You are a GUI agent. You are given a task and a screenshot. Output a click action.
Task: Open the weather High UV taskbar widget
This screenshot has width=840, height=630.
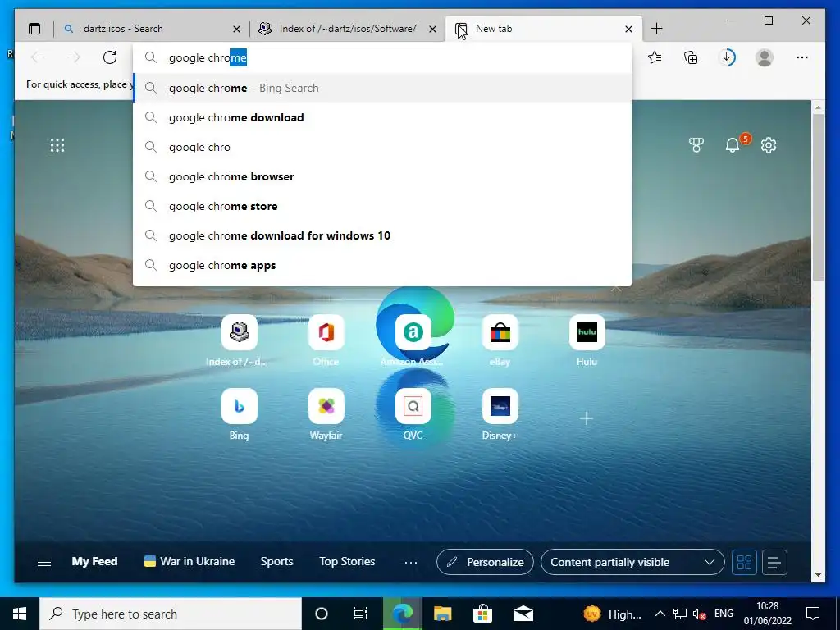coord(612,614)
